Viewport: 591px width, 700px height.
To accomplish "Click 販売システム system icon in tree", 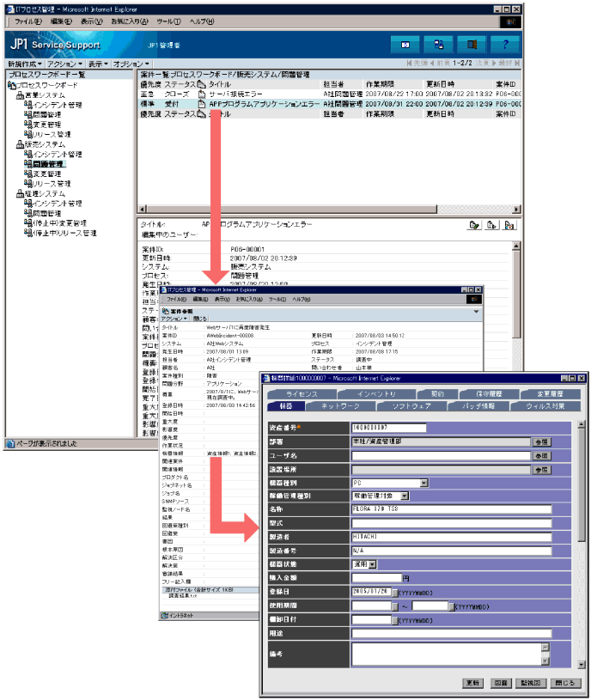I will pos(20,144).
